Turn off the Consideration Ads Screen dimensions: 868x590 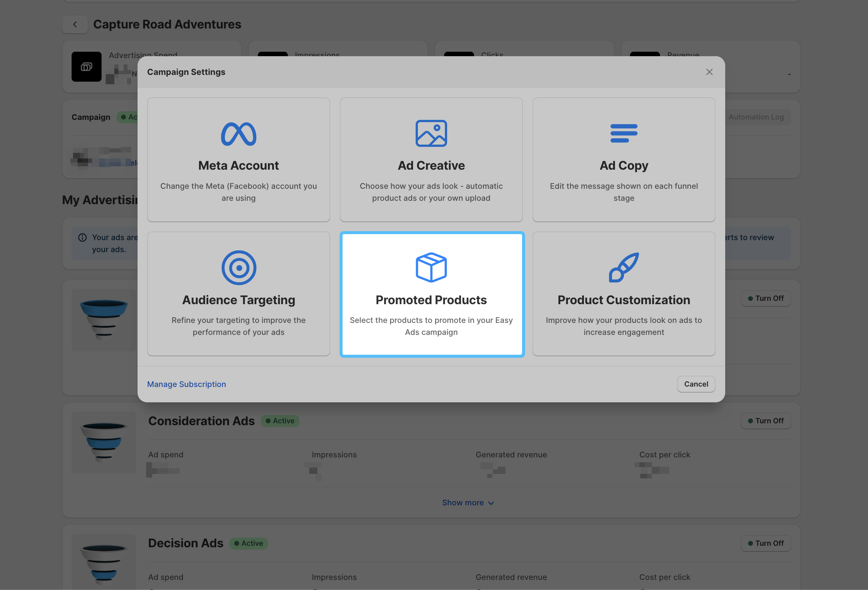[766, 421]
